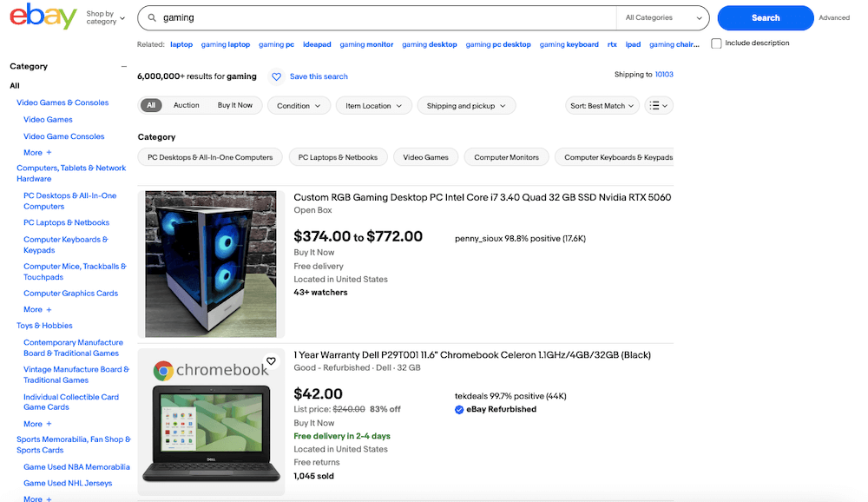Open the list view options icon
The height and width of the screenshot is (502, 868).
point(659,105)
